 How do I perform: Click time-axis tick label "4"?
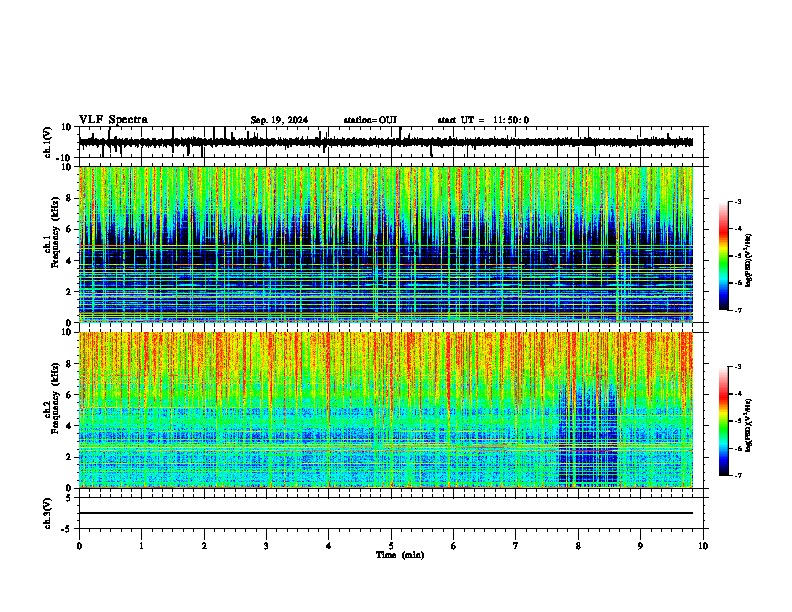[x=329, y=546]
